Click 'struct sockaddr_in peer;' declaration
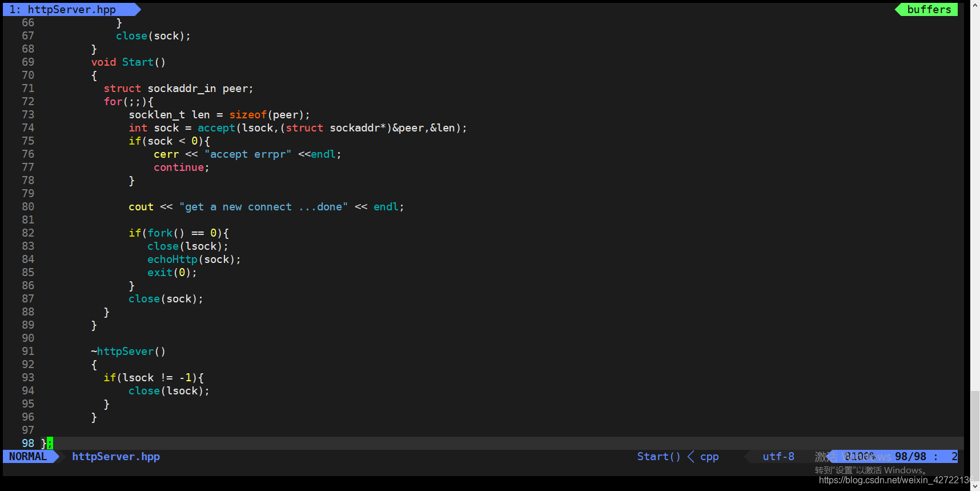The image size is (980, 491). coord(178,88)
